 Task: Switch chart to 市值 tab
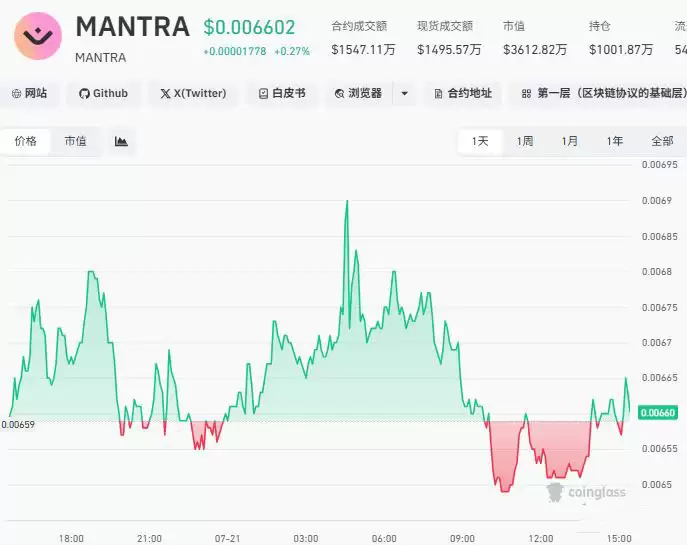[x=75, y=141]
